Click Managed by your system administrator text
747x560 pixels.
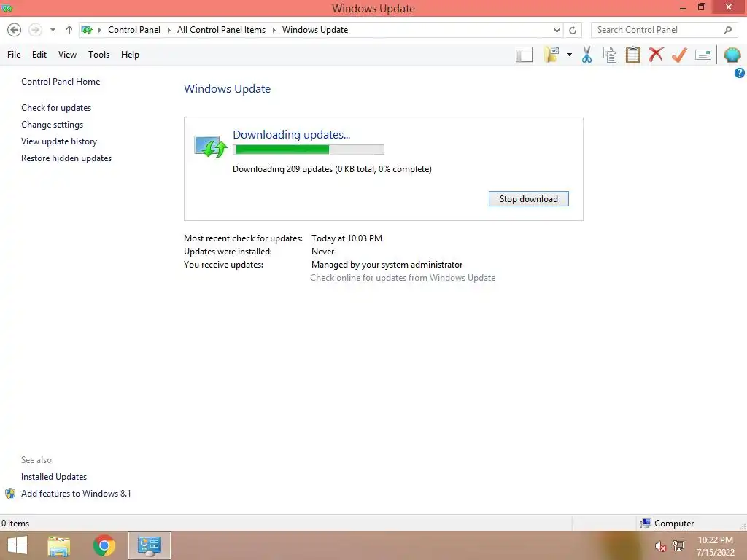[x=387, y=265]
